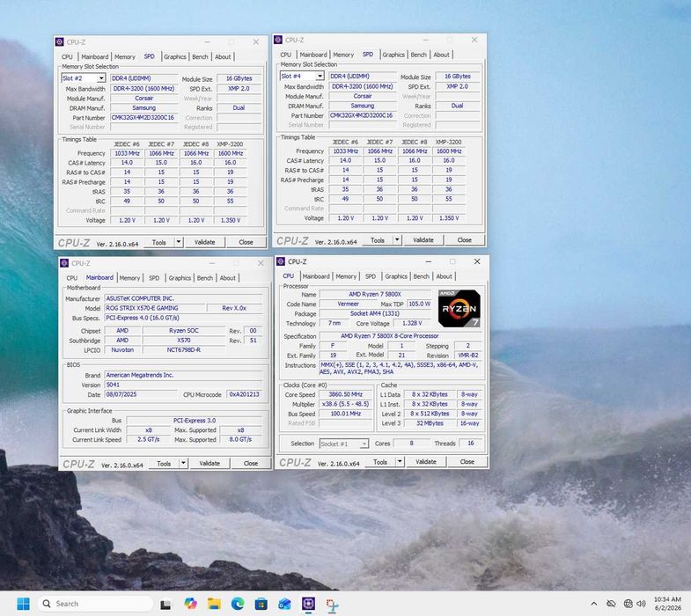Image resolution: width=691 pixels, height=616 pixels.
Task: Click CPU-Z title icon of Slot #2 window
Action: (x=60, y=42)
